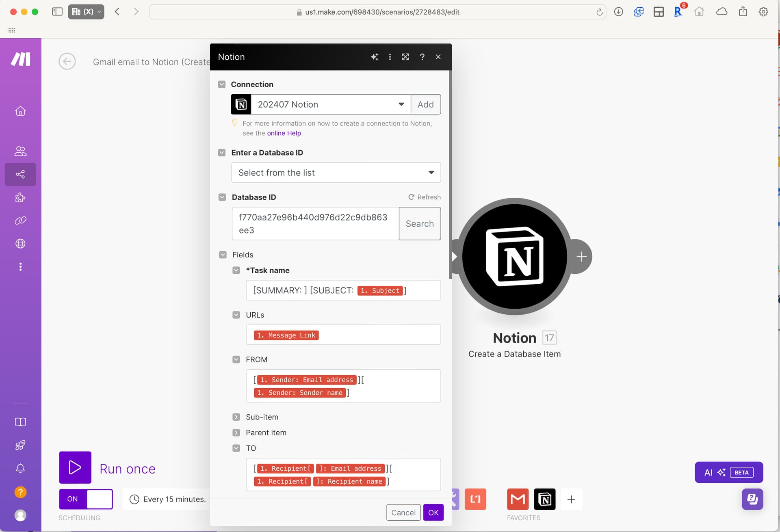This screenshot has height=532, width=780.
Task: Expand the Parent item field
Action: [x=236, y=433]
